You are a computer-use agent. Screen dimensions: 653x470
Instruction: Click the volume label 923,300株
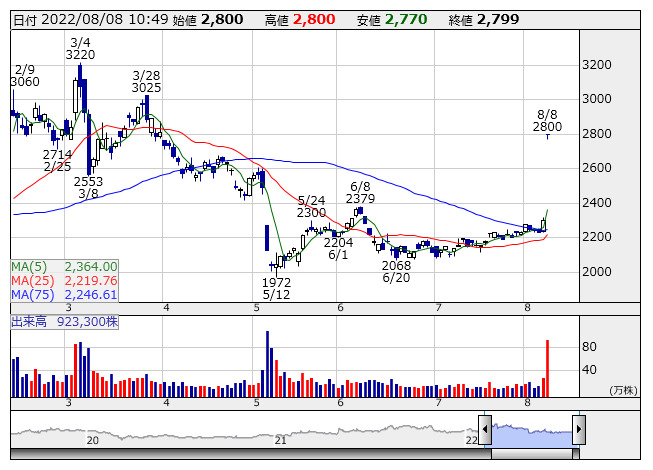(87, 322)
